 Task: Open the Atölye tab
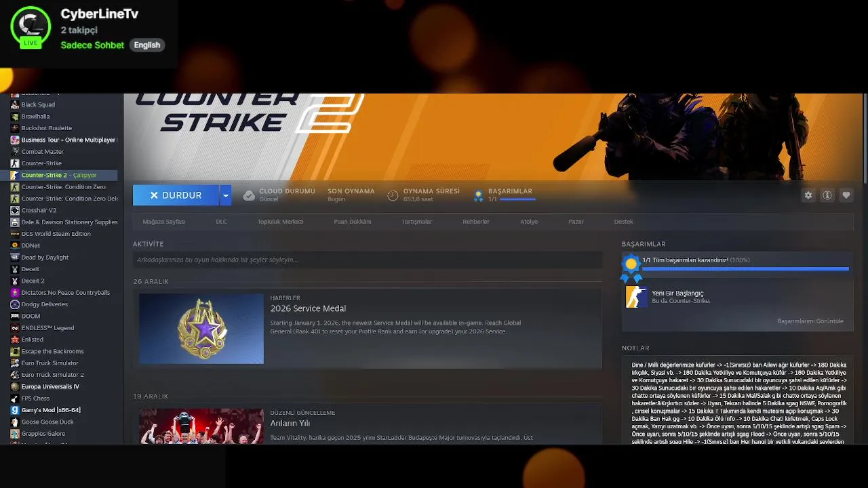click(529, 222)
